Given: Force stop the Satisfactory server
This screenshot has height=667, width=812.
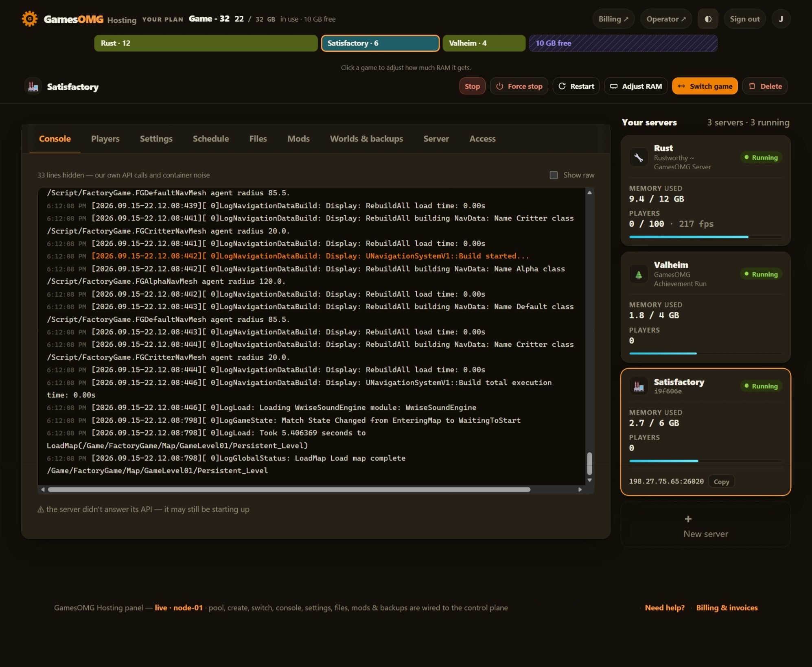Looking at the screenshot, I should 519,86.
